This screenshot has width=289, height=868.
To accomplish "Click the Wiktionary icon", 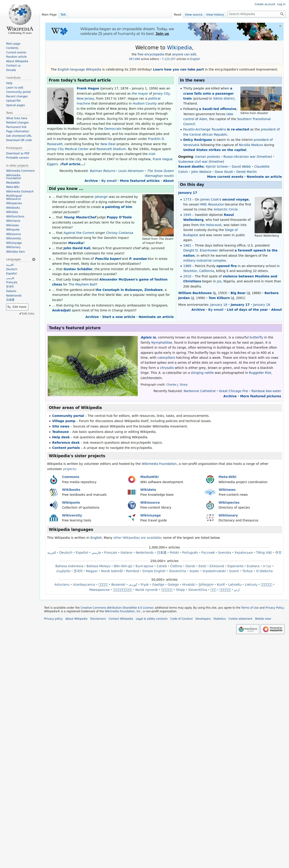I will coord(210,518).
